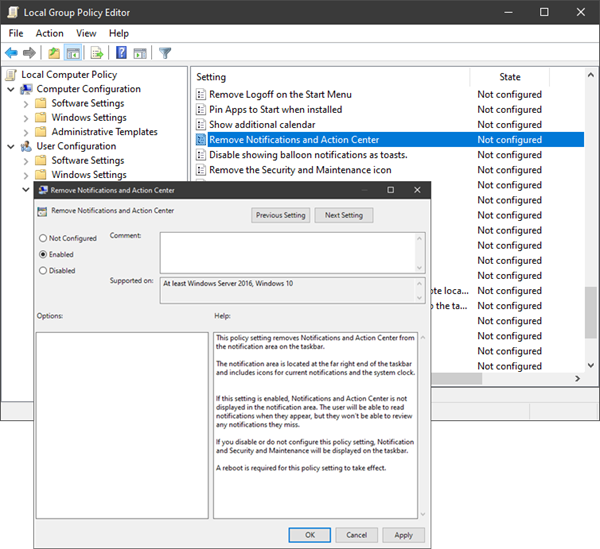
Task: Open Help via the question mark icon
Action: pos(121,53)
